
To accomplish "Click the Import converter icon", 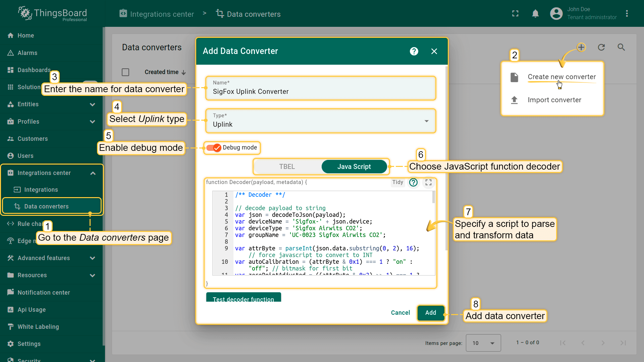I will [x=515, y=100].
